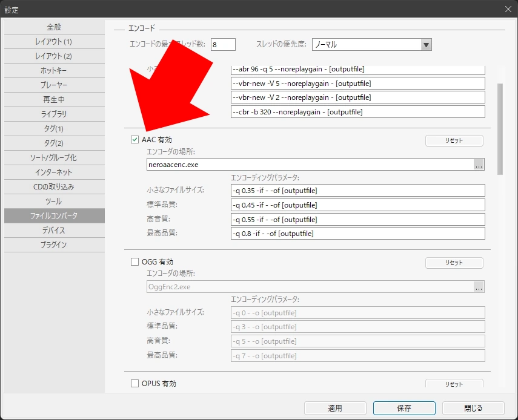
Task: Reset the AAC encoder settings
Action: pos(454,140)
